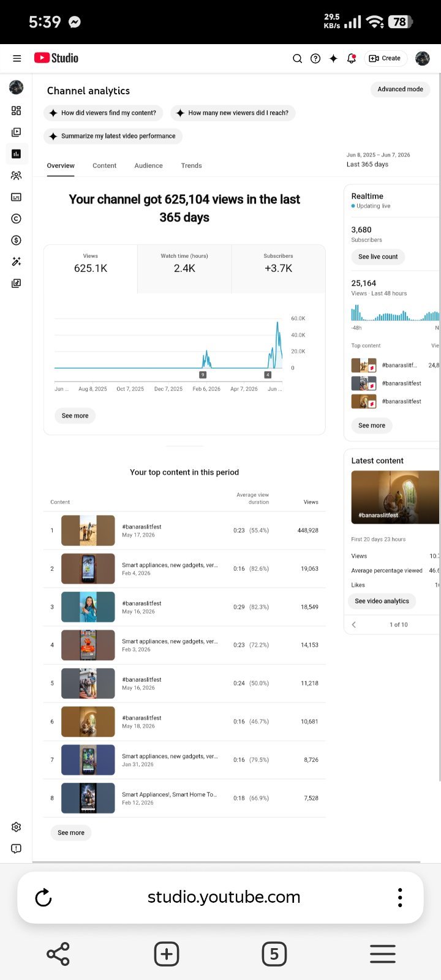Click the Advanced mode button
The height and width of the screenshot is (980, 441).
point(400,89)
